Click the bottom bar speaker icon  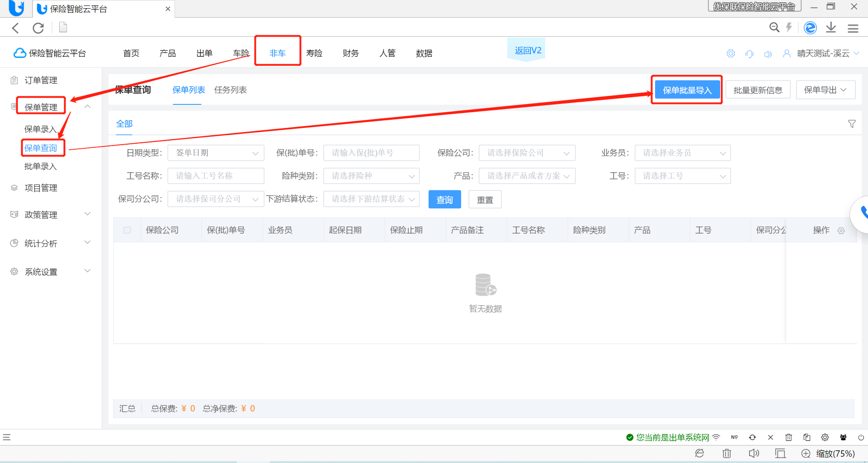[754, 453]
